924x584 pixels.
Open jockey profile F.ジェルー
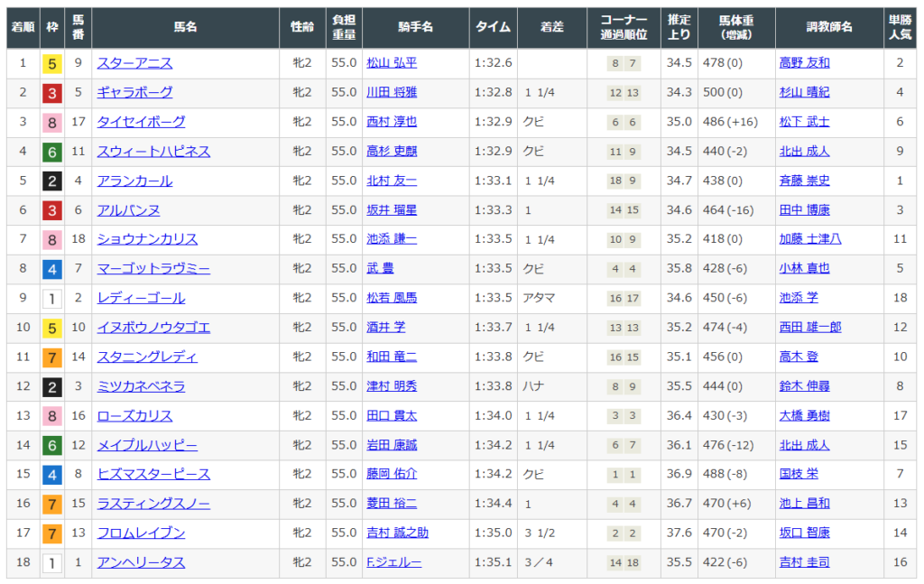[x=393, y=563]
